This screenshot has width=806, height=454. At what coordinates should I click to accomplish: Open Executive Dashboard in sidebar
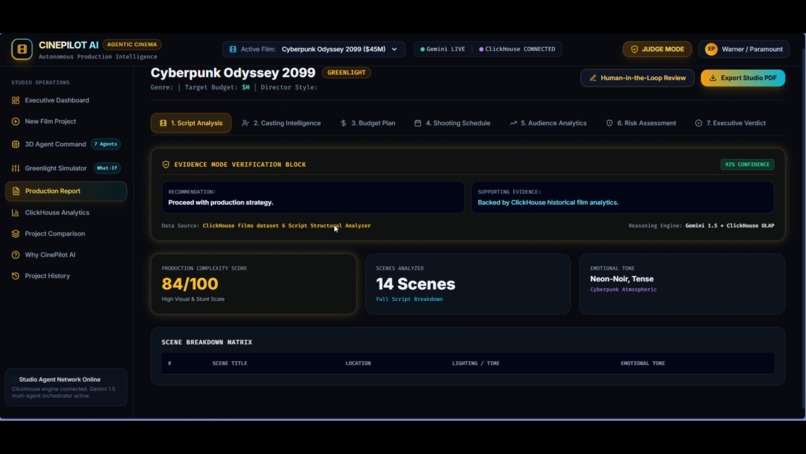pyautogui.click(x=66, y=100)
